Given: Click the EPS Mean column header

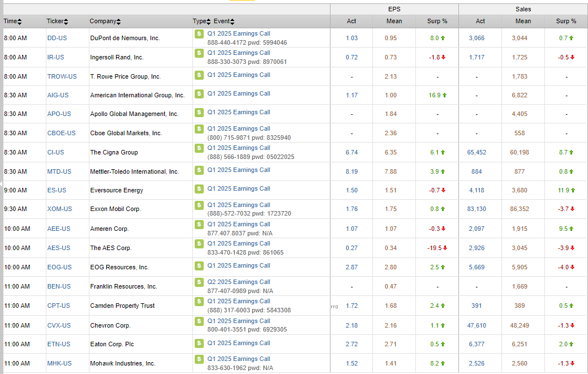Looking at the screenshot, I should [x=394, y=22].
